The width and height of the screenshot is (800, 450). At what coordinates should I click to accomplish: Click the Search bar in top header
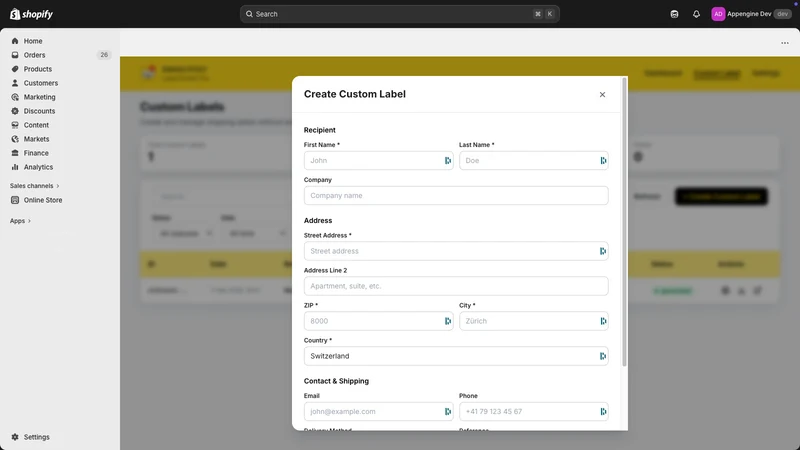pyautogui.click(x=399, y=14)
